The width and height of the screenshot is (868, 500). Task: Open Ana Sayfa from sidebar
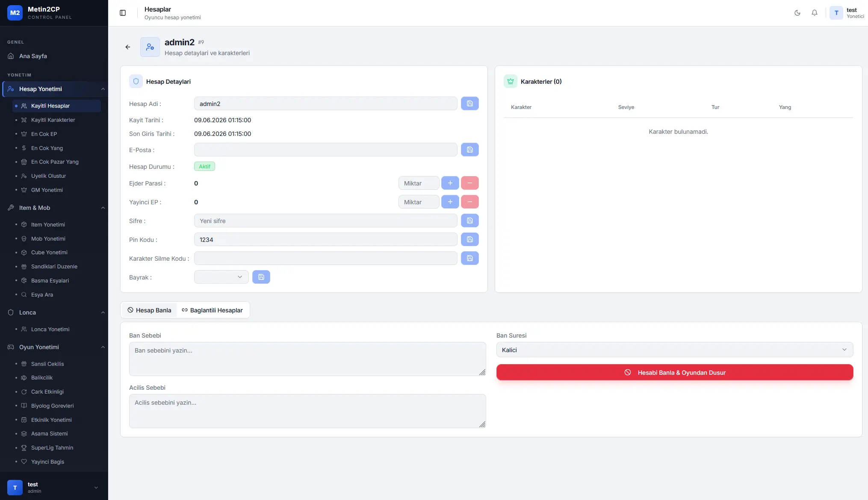pos(54,56)
